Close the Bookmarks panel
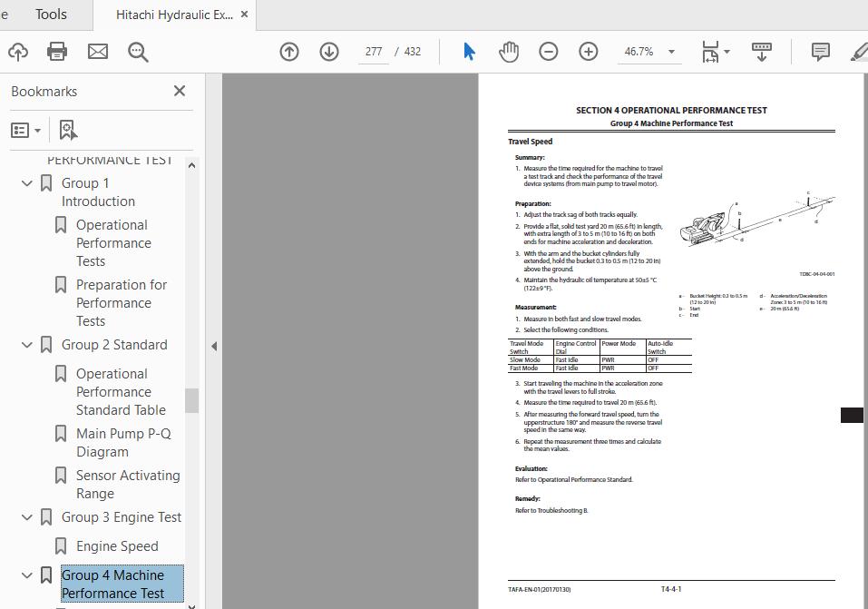This screenshot has height=609, width=868. [180, 91]
